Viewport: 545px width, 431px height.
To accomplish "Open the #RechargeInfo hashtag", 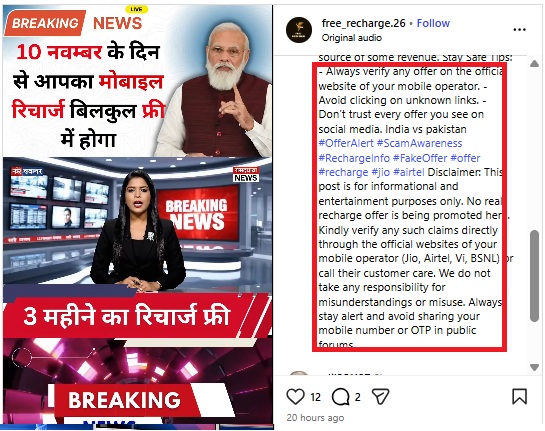I will pos(354,158).
